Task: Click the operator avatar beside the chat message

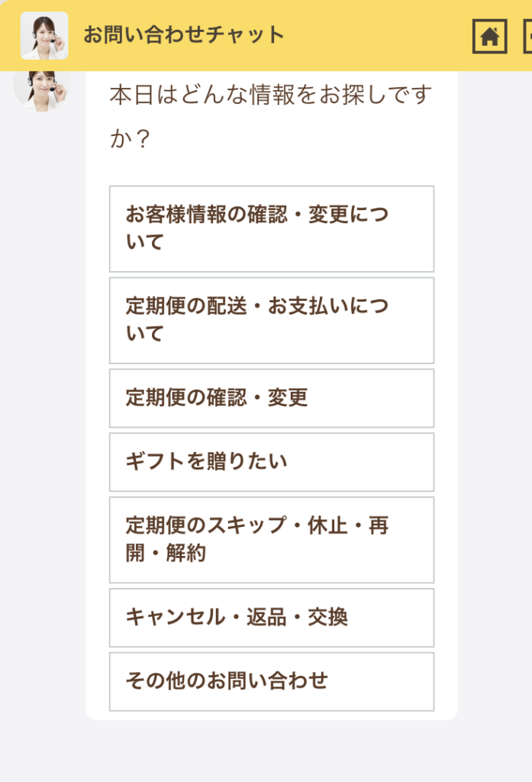Action: (x=41, y=90)
